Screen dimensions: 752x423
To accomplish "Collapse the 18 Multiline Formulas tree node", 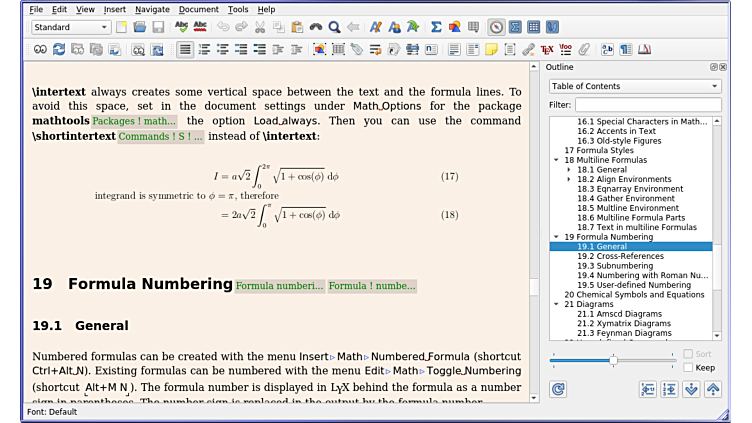I will [x=556, y=160].
